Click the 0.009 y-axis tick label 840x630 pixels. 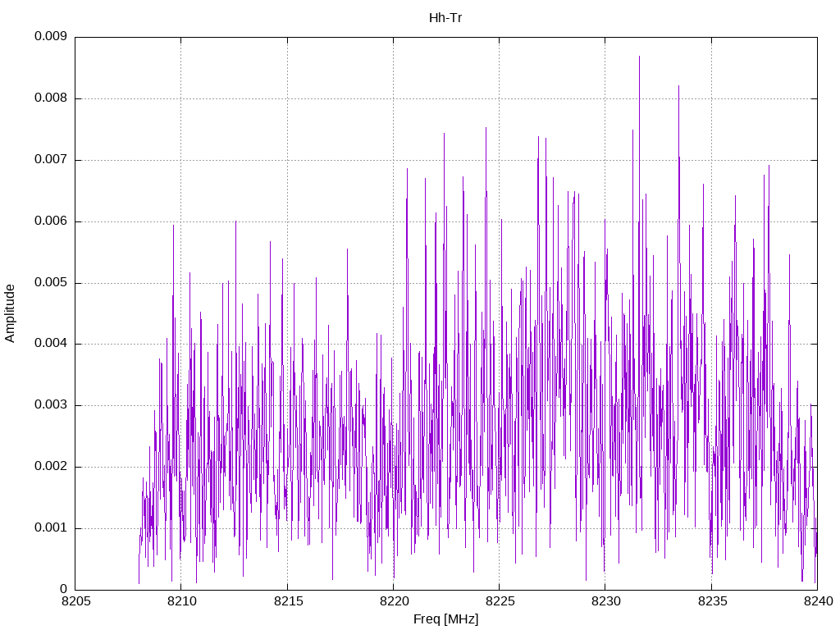coord(51,36)
